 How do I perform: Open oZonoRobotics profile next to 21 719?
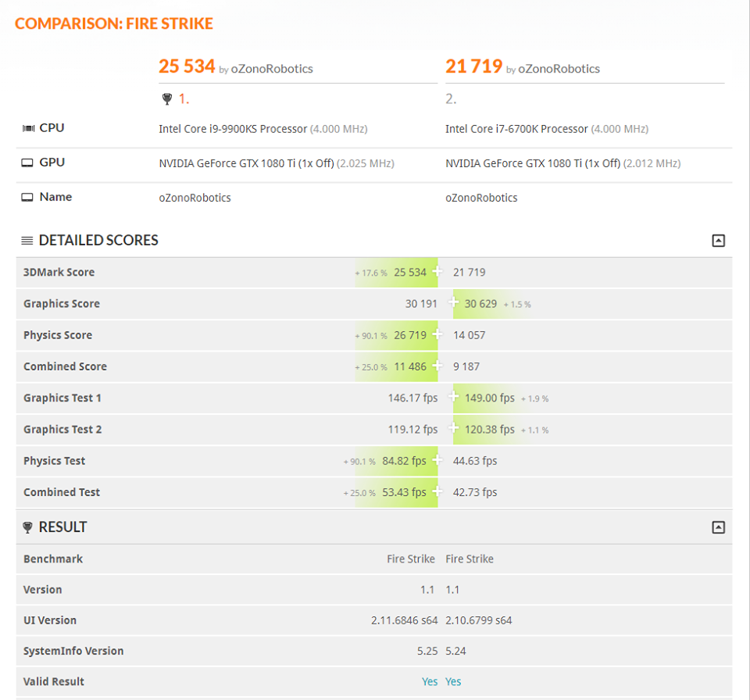tap(559, 69)
